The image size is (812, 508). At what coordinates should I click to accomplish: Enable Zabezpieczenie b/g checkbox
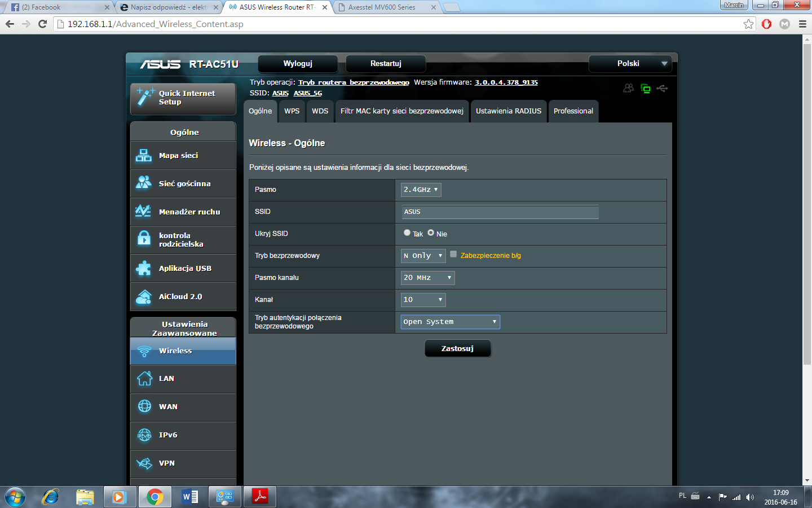(x=453, y=255)
